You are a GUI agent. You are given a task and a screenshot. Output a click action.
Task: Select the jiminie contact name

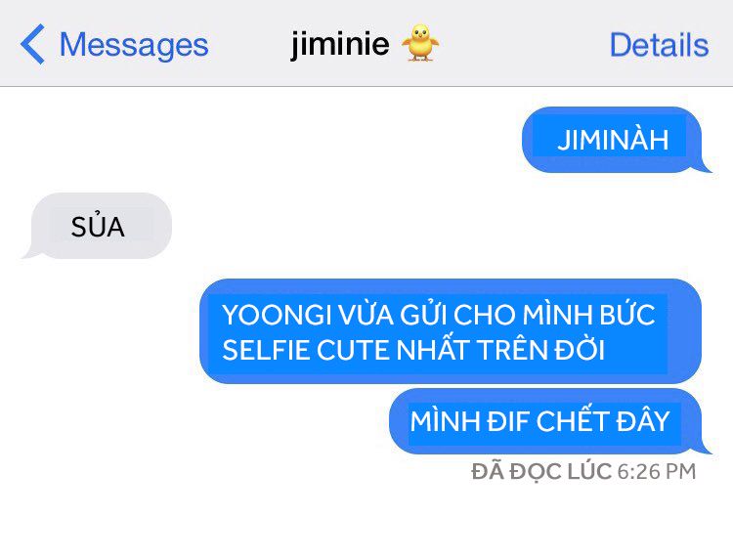tap(340, 44)
